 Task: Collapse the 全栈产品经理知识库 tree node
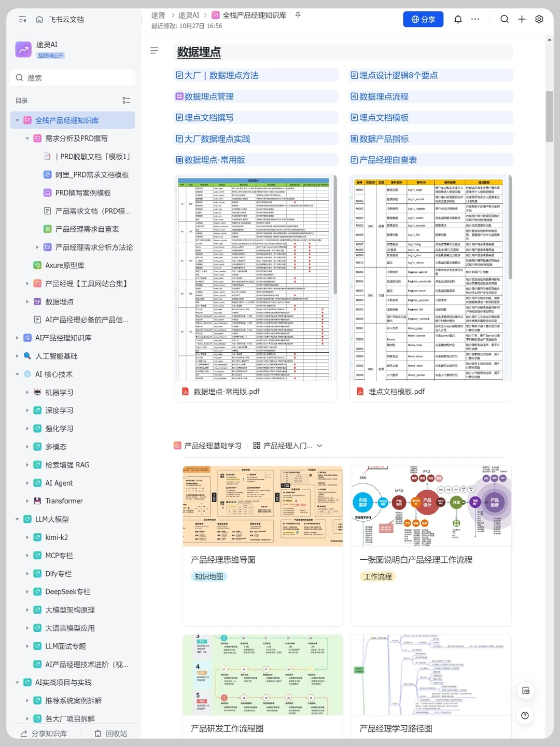click(17, 120)
